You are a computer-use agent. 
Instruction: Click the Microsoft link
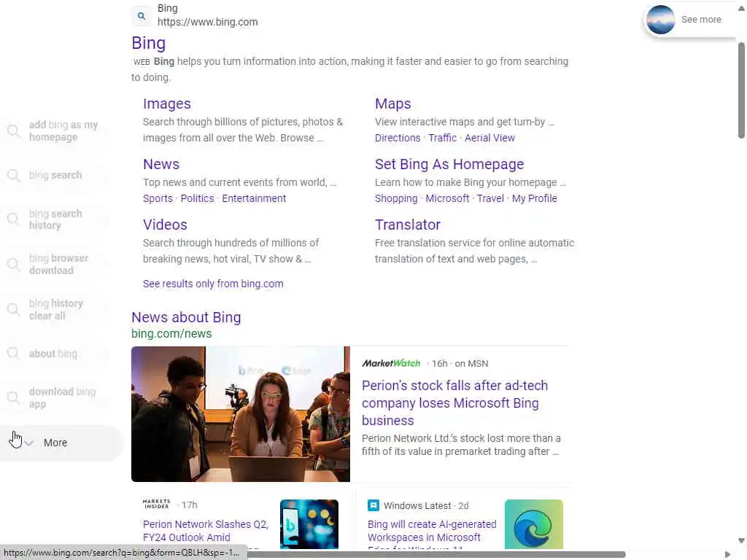coord(447,198)
